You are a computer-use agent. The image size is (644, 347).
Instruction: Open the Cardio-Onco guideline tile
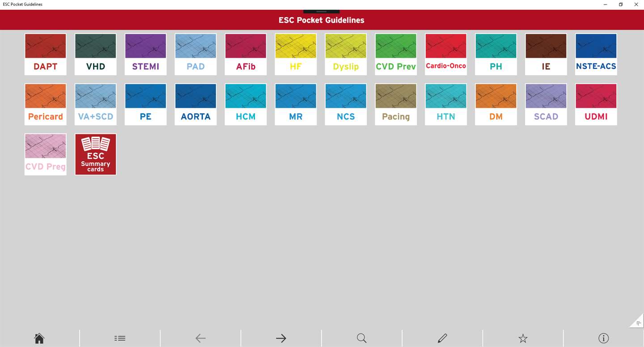(x=446, y=55)
